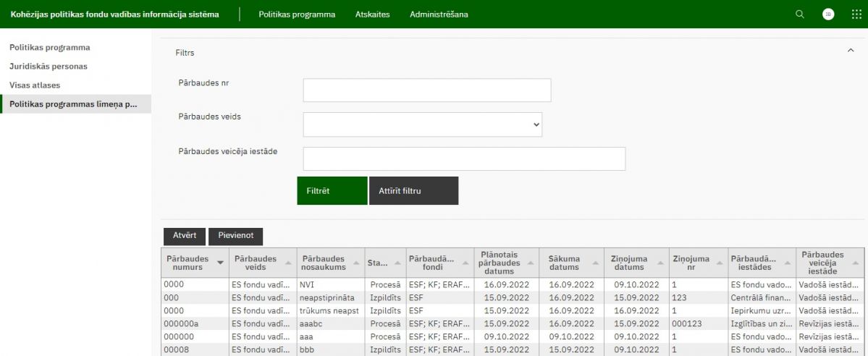The image size is (868, 356).
Task: Click the search magnifier icon
Action: [799, 14]
